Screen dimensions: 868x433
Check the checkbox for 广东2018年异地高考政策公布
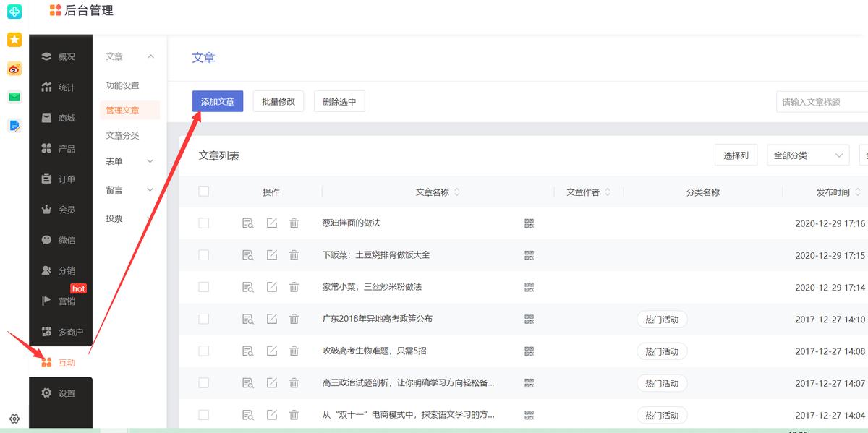click(203, 319)
